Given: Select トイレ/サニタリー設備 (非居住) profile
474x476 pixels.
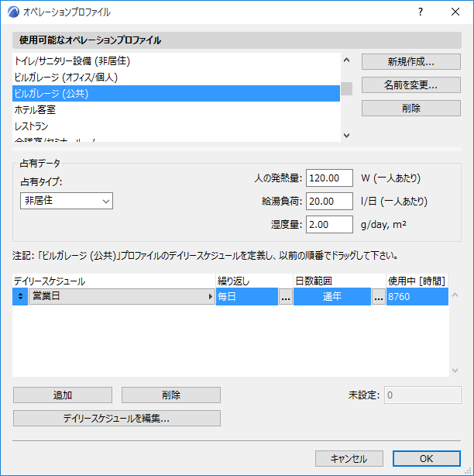Looking at the screenshot, I should pyautogui.click(x=176, y=61).
